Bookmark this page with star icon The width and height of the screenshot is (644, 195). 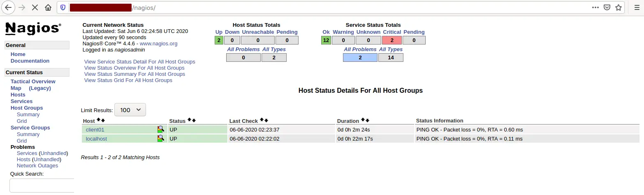[x=618, y=7]
